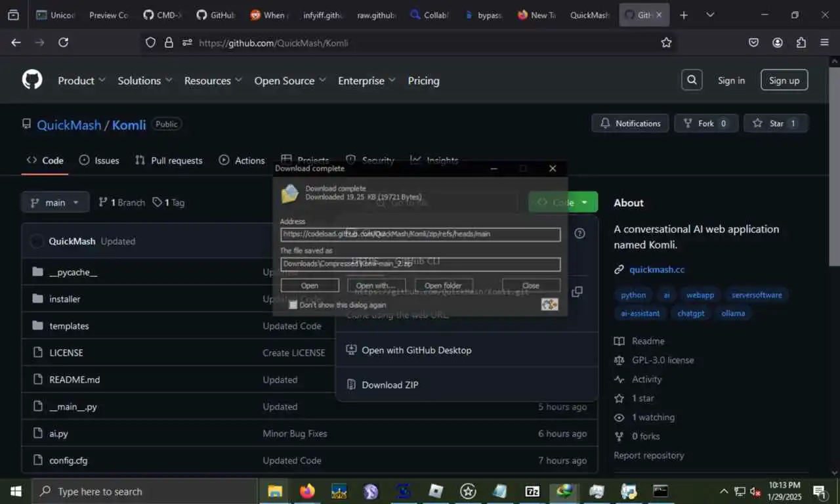Click Open with... in the download dialog

point(375,285)
